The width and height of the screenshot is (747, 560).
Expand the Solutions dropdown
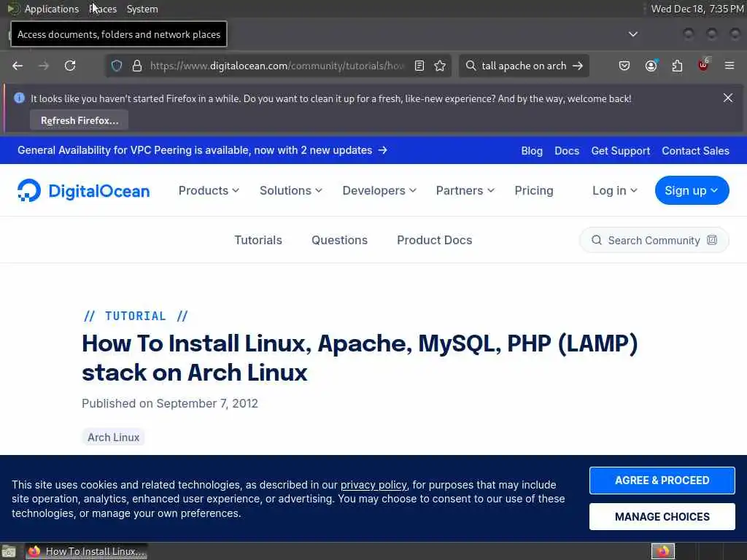[290, 190]
